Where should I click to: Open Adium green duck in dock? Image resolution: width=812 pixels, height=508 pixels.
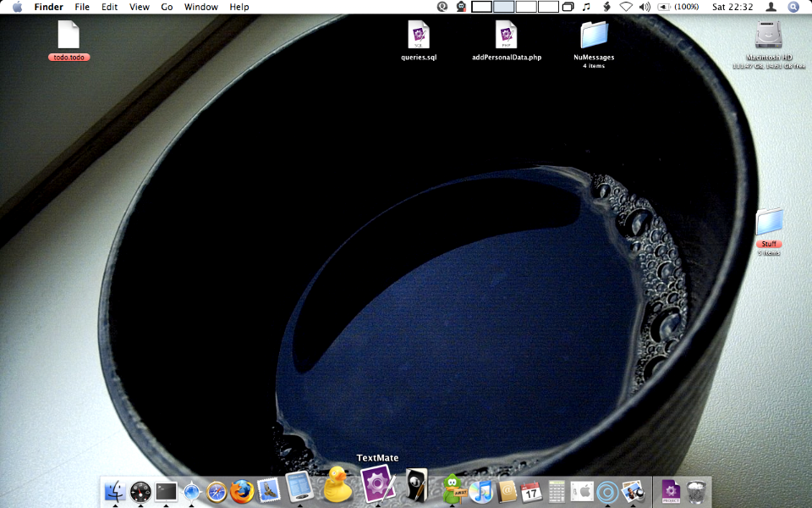[x=453, y=489]
